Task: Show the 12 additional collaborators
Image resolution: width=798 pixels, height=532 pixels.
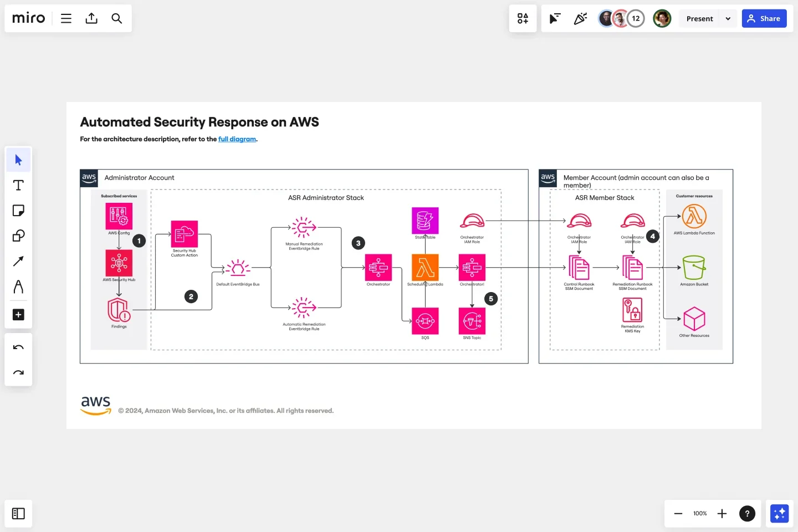Action: coord(636,18)
